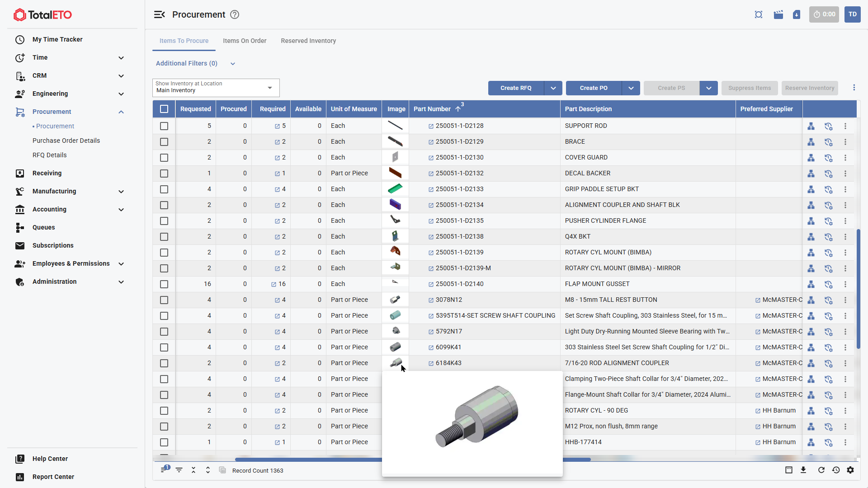Tick the checkbox for part 3078N12 row
This screenshot has width=868, height=488.
pyautogui.click(x=164, y=300)
